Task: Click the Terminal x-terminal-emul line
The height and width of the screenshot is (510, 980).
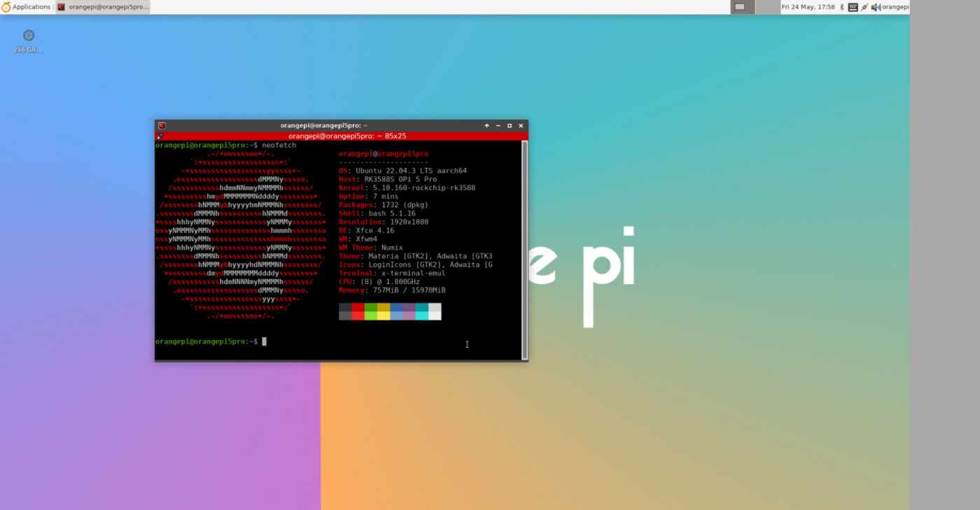Action: (392, 274)
